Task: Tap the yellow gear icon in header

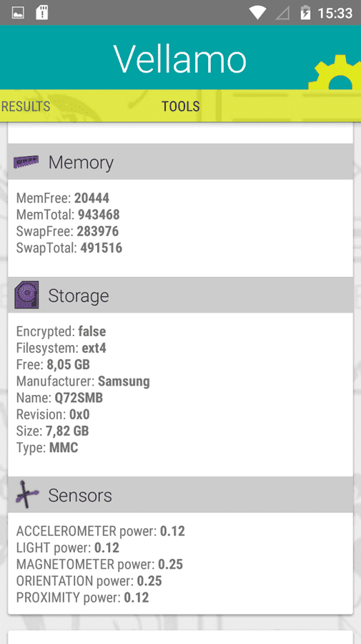Action: click(335, 72)
